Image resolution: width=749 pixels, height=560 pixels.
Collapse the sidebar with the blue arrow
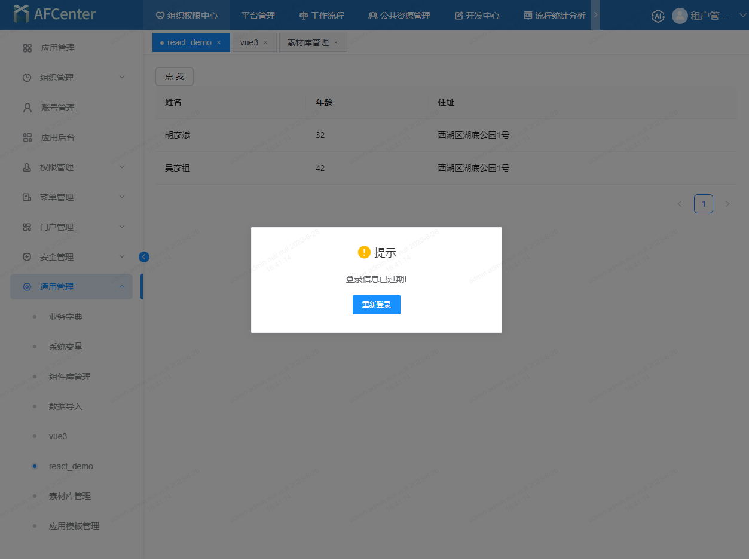pos(144,257)
